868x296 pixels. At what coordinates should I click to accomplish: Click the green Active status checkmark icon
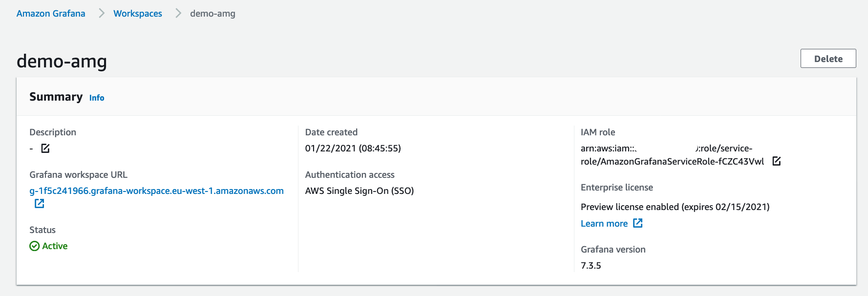(x=35, y=246)
